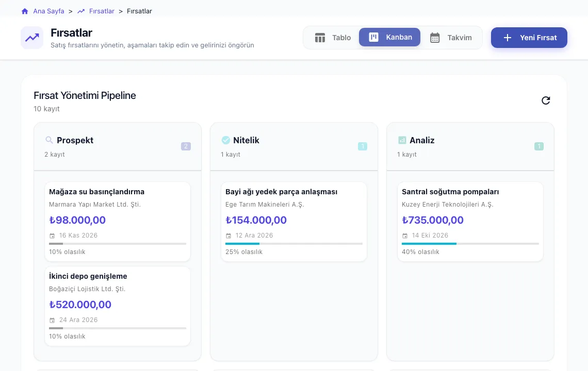588x371 pixels.
Task: Click the trending arrow icon in breadcrumb
Action: [80, 11]
